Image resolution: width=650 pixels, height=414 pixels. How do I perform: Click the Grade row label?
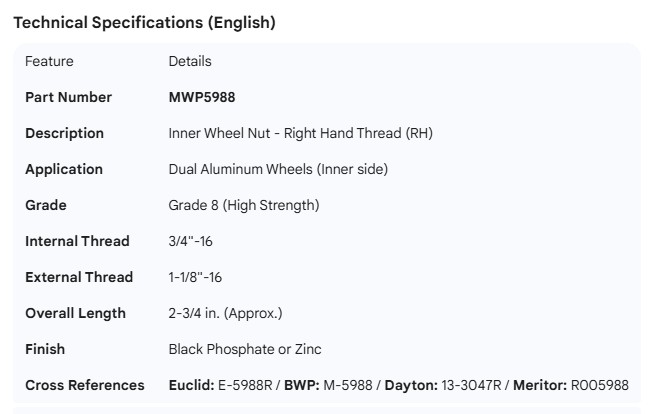tap(46, 205)
